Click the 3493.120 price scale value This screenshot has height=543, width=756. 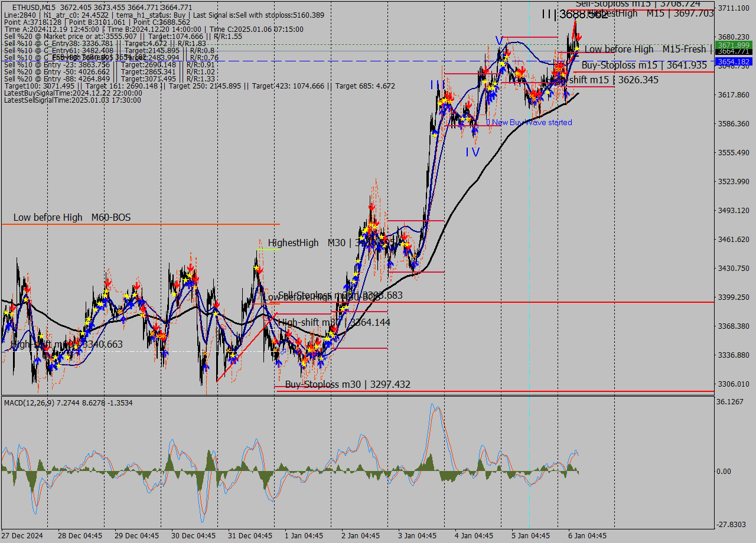[x=733, y=211]
